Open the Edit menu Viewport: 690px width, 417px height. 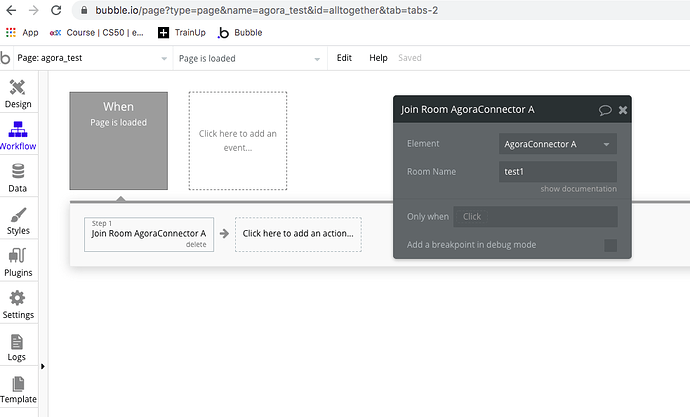[344, 58]
